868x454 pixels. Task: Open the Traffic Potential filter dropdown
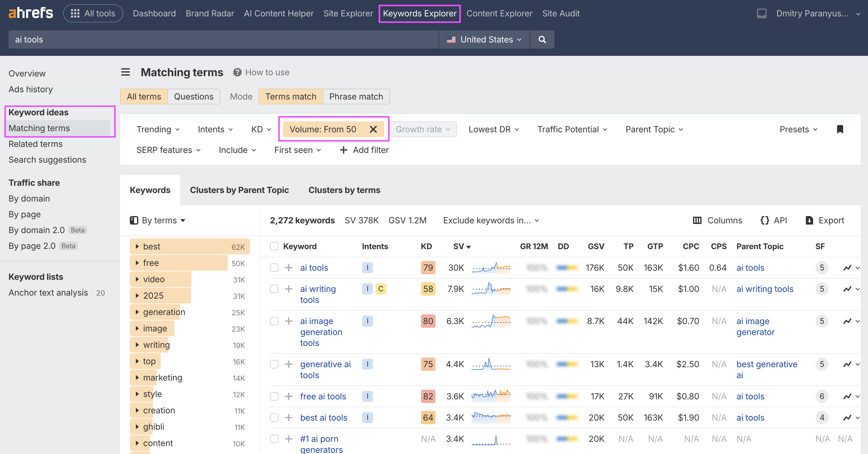click(x=572, y=129)
